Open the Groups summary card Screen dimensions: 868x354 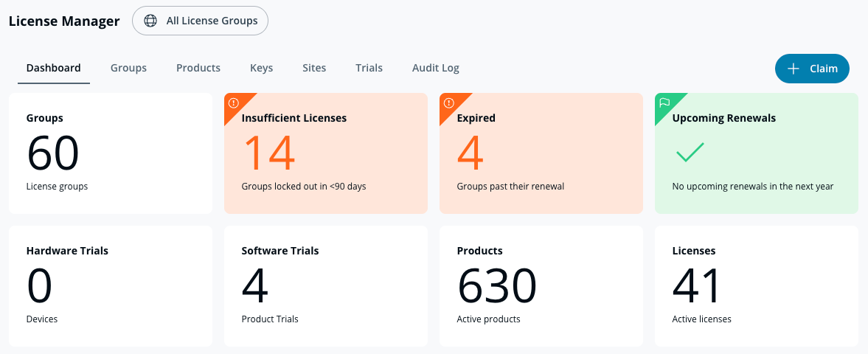pyautogui.click(x=111, y=153)
